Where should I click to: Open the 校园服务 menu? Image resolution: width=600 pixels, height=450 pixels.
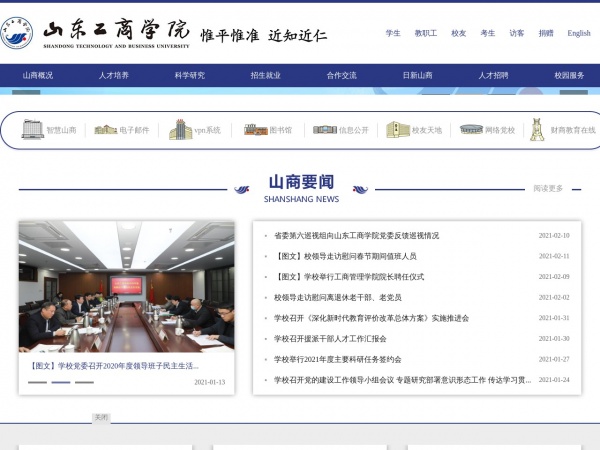pyautogui.click(x=569, y=75)
